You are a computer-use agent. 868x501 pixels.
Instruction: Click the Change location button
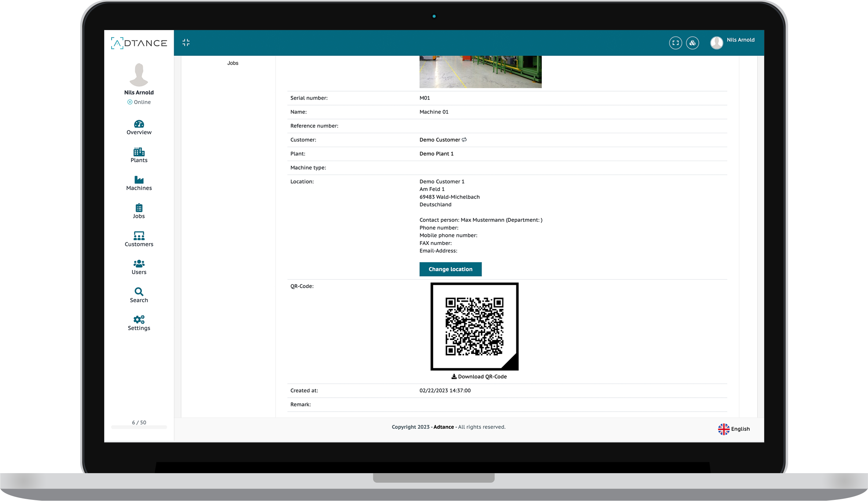click(450, 268)
